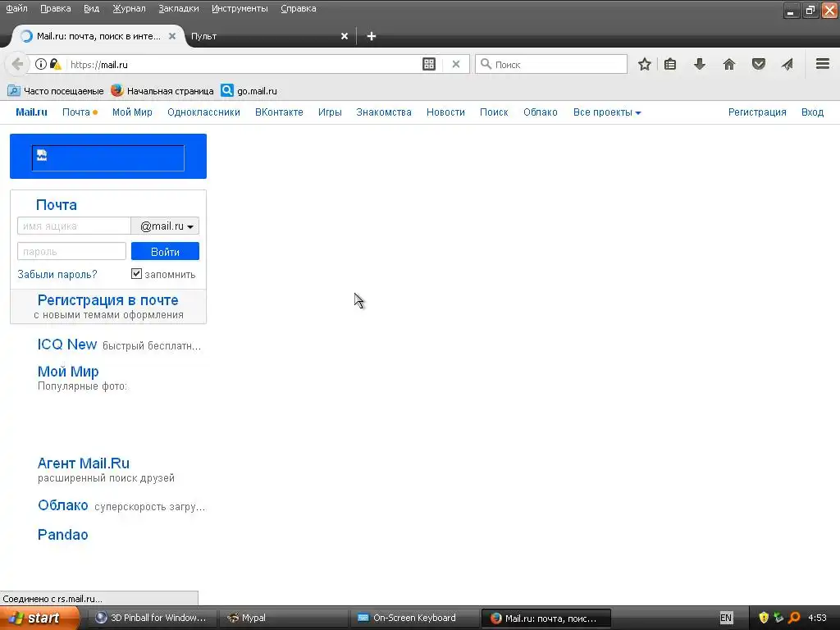Viewport: 840px width, 630px height.
Task: Open the Журнал menu
Action: point(129,8)
